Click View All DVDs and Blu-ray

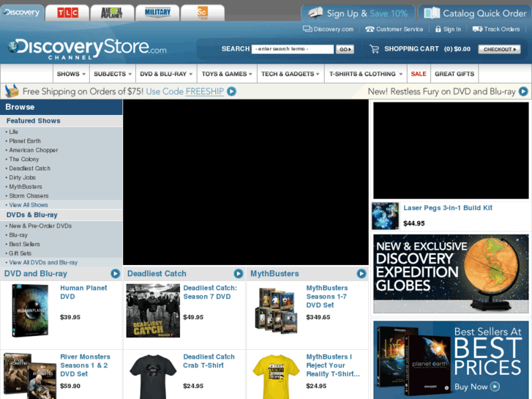tap(43, 263)
